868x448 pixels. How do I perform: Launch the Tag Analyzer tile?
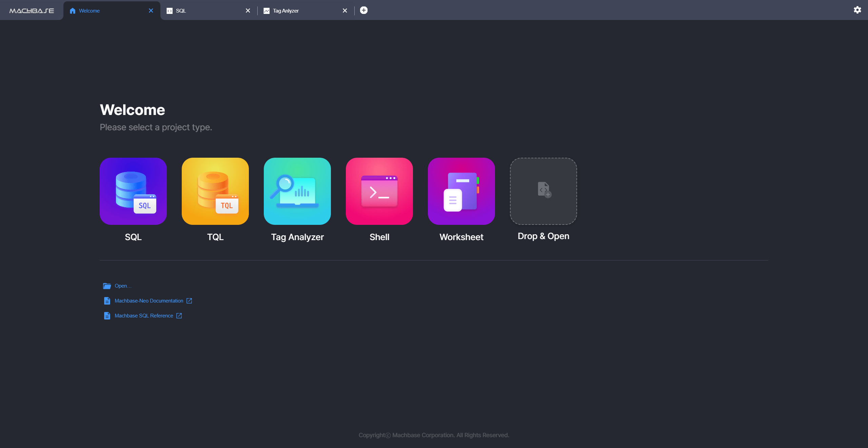click(x=297, y=191)
